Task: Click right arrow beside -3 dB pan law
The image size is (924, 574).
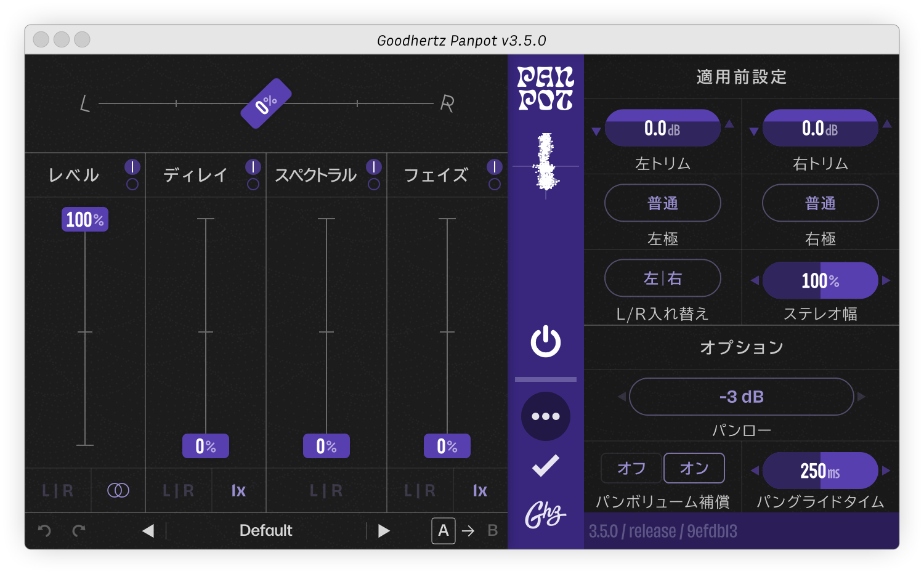Action: coord(862,397)
